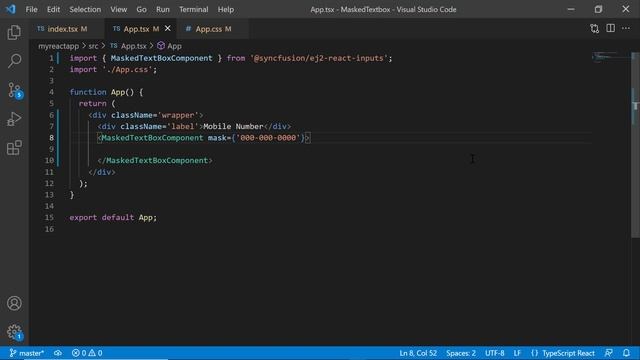Click LF end of line selector
The height and width of the screenshot is (360, 640).
[517, 353]
